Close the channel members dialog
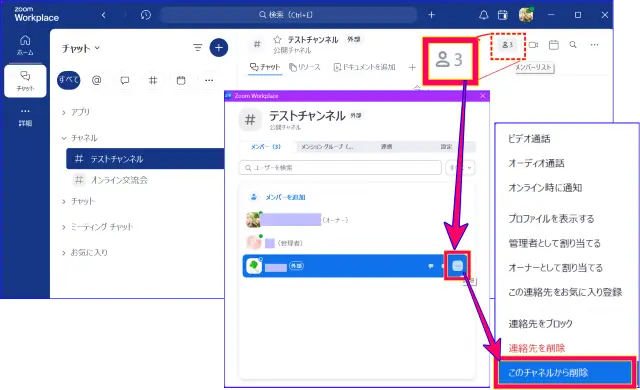Screen dimensions: 640x390 483,96
